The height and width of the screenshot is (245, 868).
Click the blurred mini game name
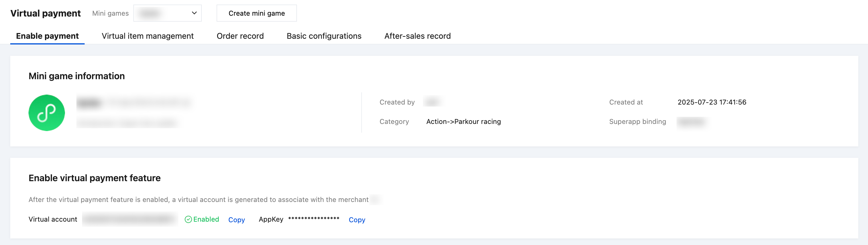[x=89, y=103]
